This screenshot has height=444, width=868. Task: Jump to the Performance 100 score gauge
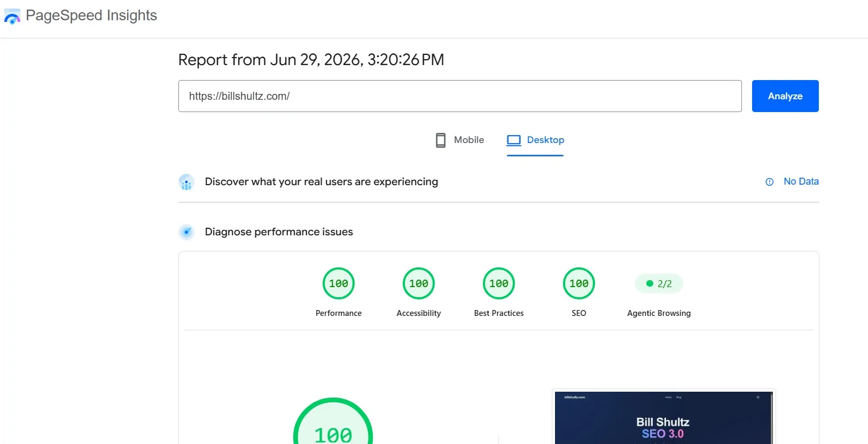339,283
